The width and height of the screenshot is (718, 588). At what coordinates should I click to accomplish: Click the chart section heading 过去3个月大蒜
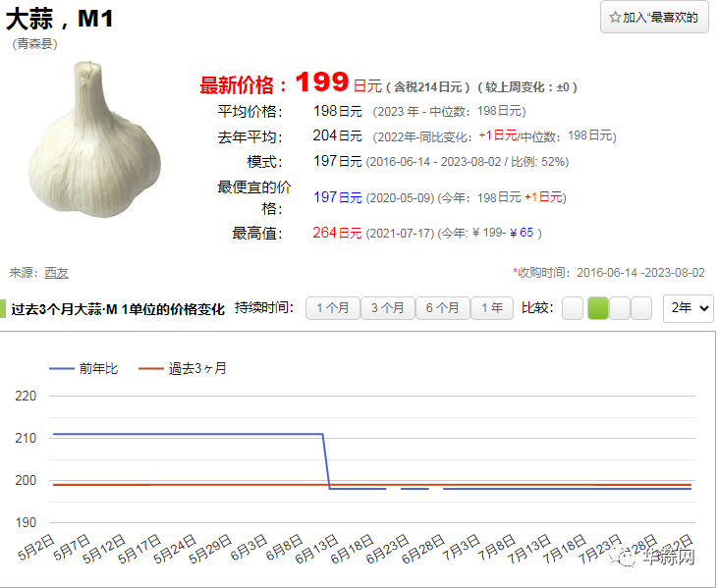pyautogui.click(x=118, y=309)
